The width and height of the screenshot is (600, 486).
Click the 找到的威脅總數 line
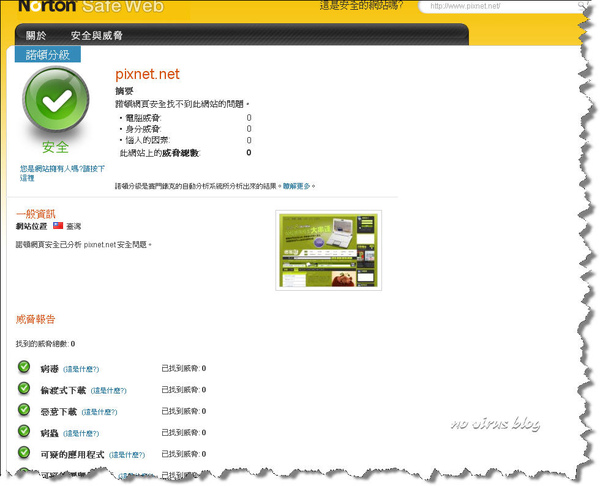tap(45, 344)
